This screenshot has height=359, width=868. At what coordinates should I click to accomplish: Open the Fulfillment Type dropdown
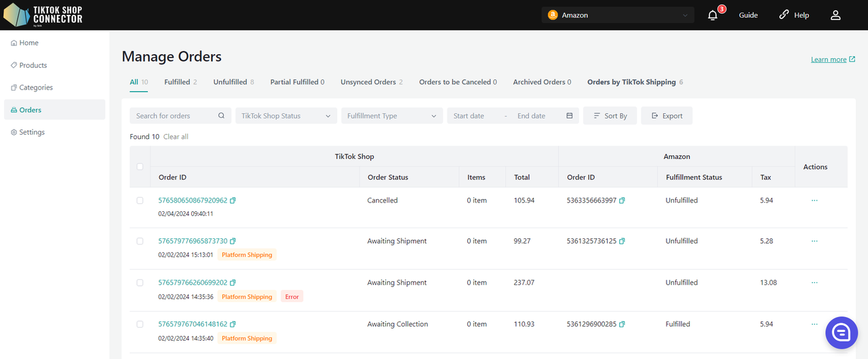[391, 116]
